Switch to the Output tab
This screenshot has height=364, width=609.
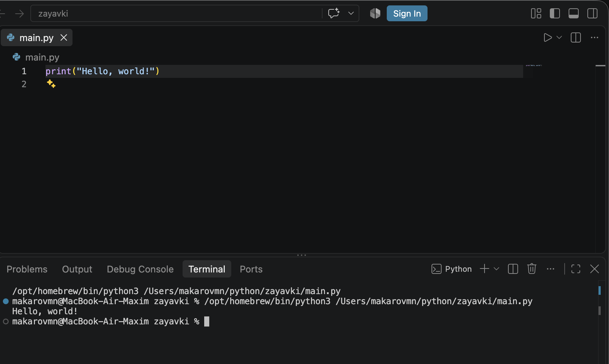pos(77,269)
